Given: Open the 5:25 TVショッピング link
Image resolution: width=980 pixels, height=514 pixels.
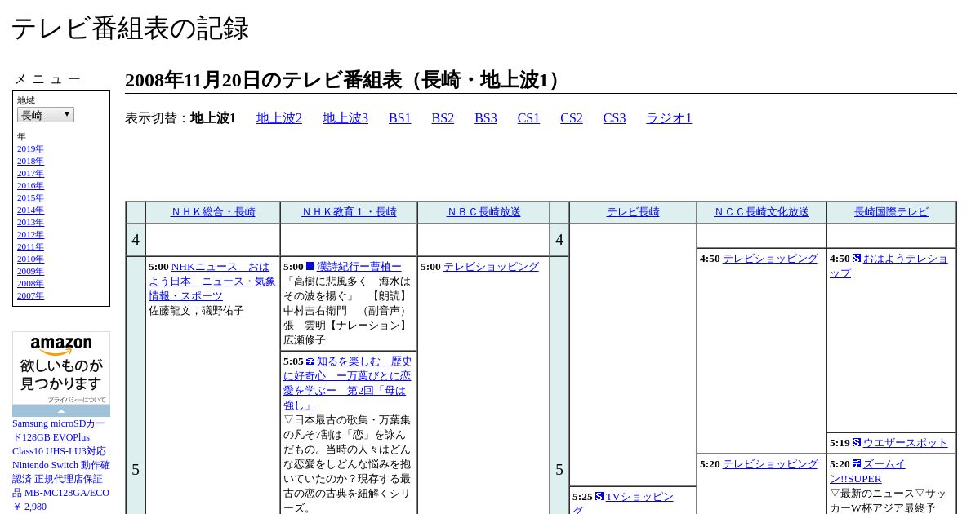Looking at the screenshot, I should 623,503.
